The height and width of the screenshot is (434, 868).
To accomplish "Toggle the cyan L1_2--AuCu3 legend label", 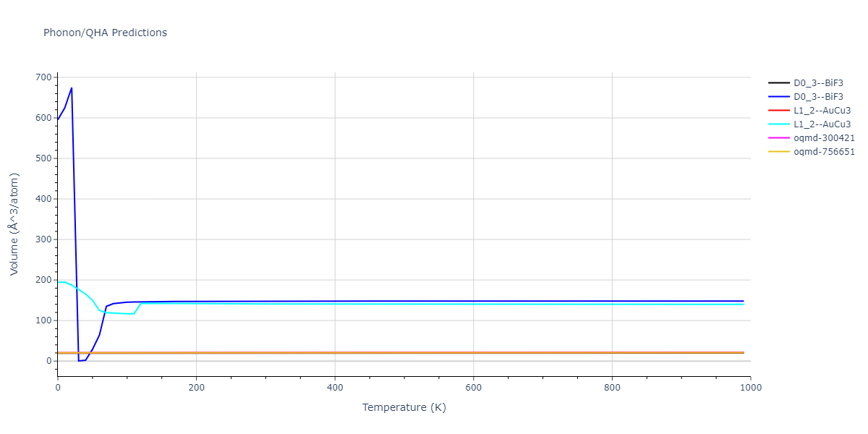I will pyautogui.click(x=822, y=124).
